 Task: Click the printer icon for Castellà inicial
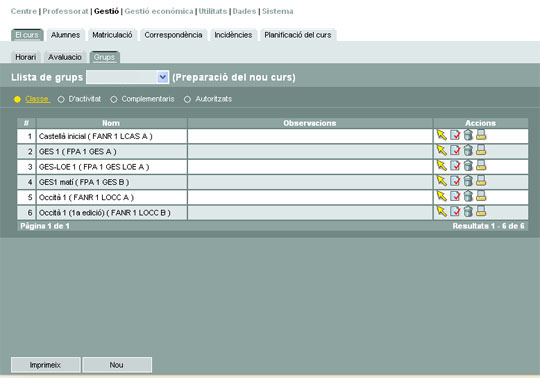point(481,135)
